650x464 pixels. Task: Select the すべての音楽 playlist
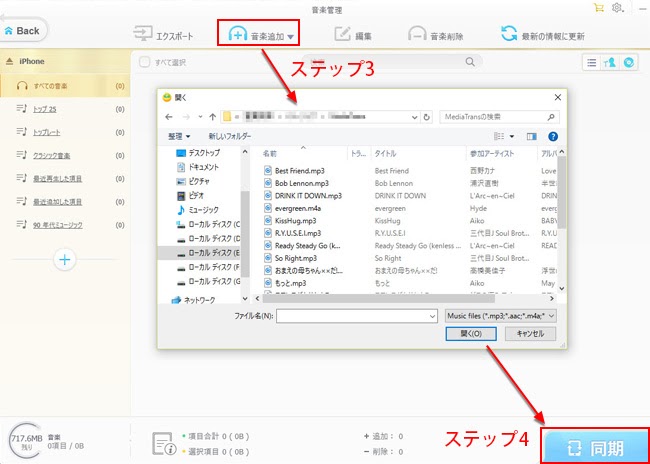pos(65,86)
